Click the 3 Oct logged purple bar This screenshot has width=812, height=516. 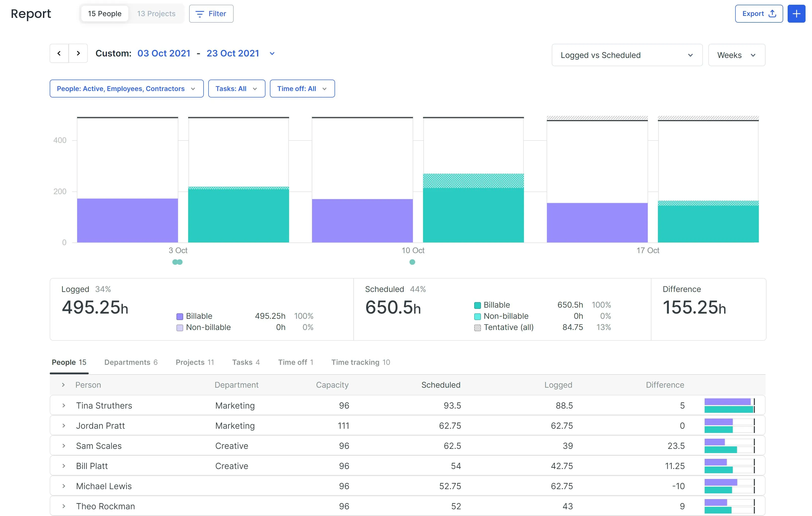(128, 220)
